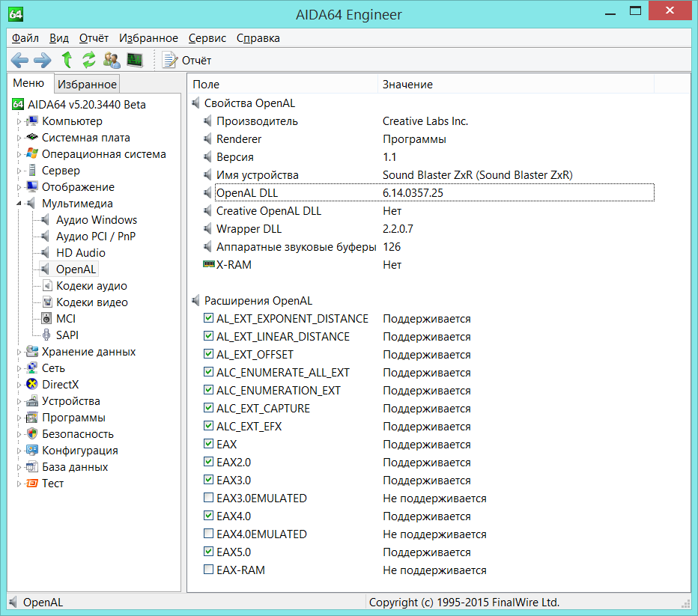
Task: Open the user management toolbar icon
Action: [x=112, y=60]
